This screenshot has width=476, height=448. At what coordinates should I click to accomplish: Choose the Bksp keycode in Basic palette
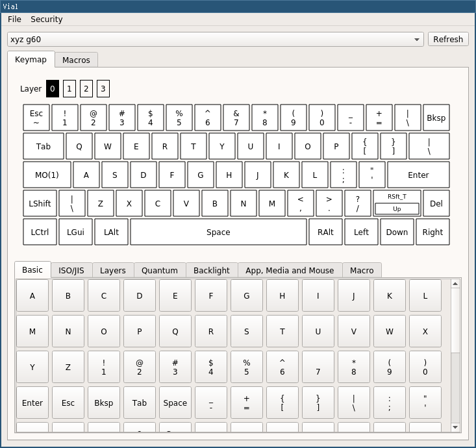[104, 403]
